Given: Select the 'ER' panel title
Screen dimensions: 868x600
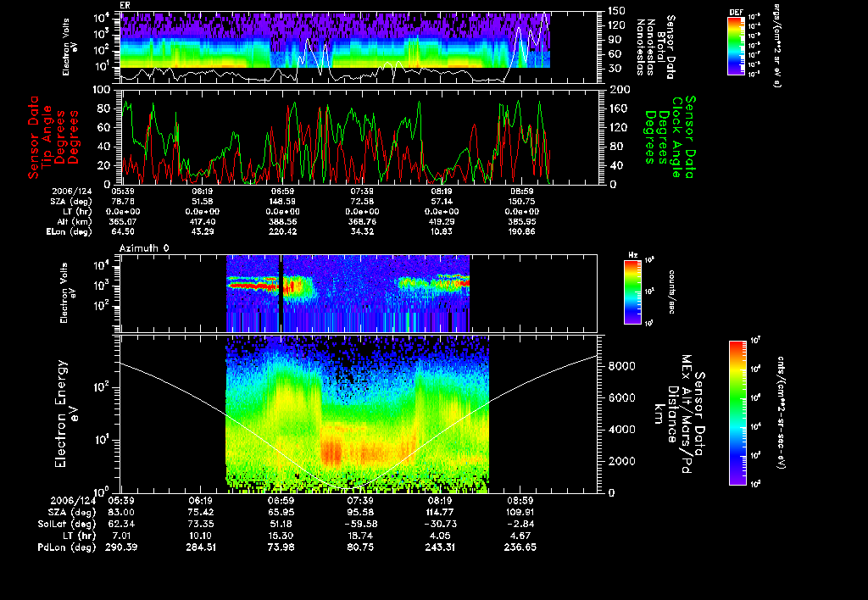Looking at the screenshot, I should (125, 6).
